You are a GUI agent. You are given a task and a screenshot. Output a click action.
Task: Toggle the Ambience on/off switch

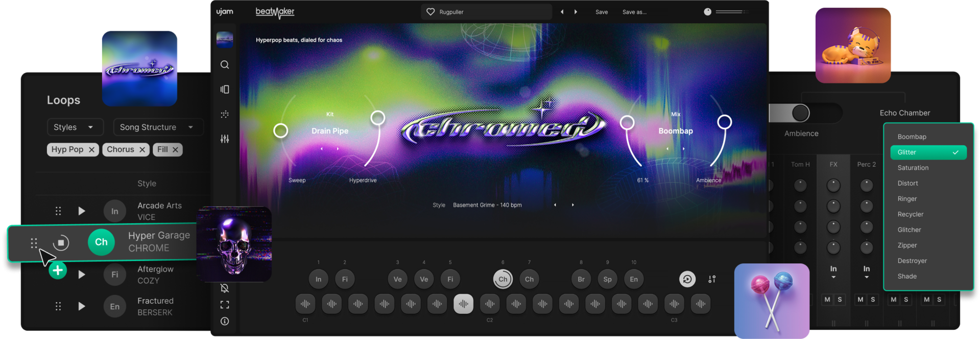point(805,113)
